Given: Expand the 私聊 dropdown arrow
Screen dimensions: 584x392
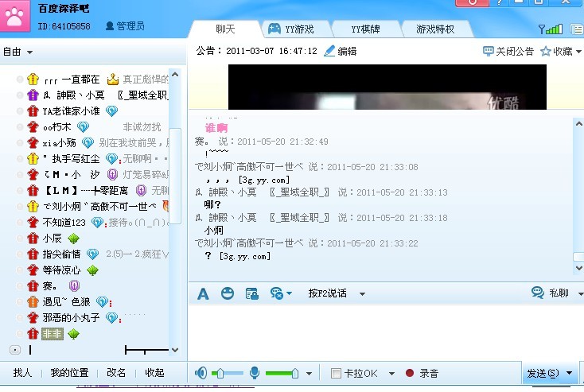Looking at the screenshot, I should click(x=581, y=294).
